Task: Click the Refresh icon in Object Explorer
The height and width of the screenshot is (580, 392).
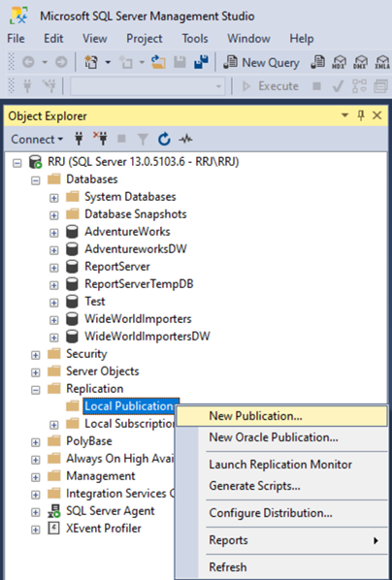Action: [x=164, y=139]
